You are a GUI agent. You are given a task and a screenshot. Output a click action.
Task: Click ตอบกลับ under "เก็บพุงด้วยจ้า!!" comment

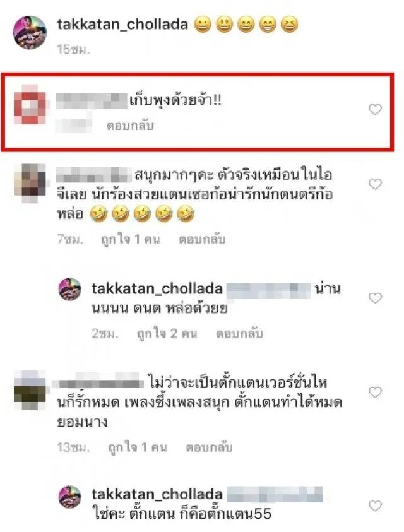coord(130,126)
